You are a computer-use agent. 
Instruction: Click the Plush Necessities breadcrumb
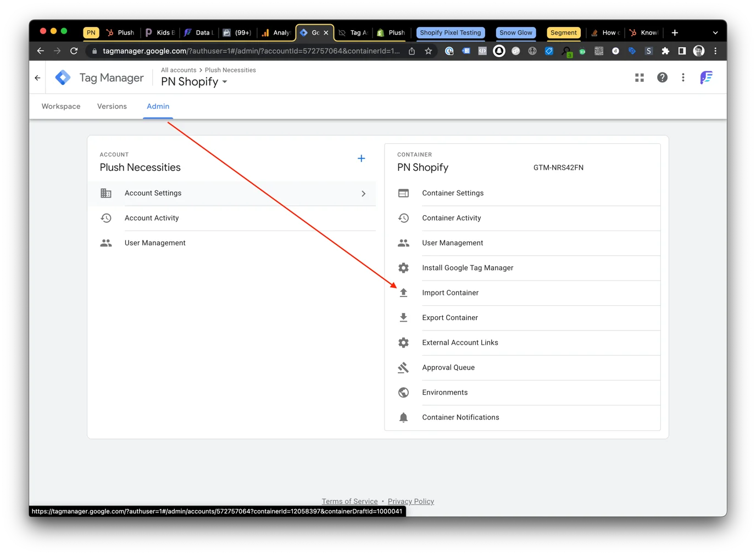[230, 70]
